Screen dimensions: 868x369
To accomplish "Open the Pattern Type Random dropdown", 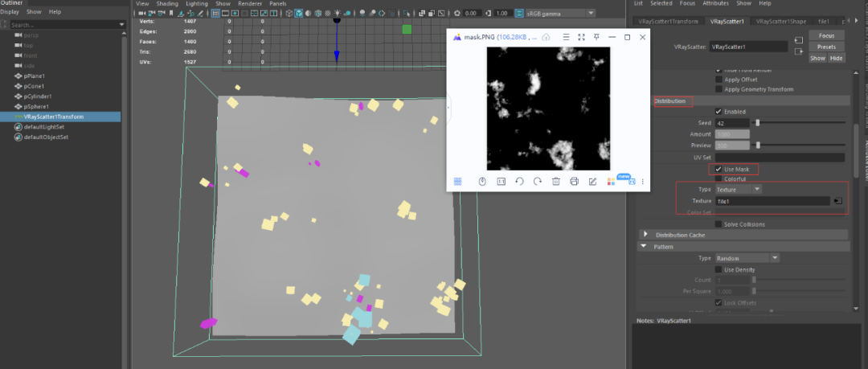I will pos(747,258).
